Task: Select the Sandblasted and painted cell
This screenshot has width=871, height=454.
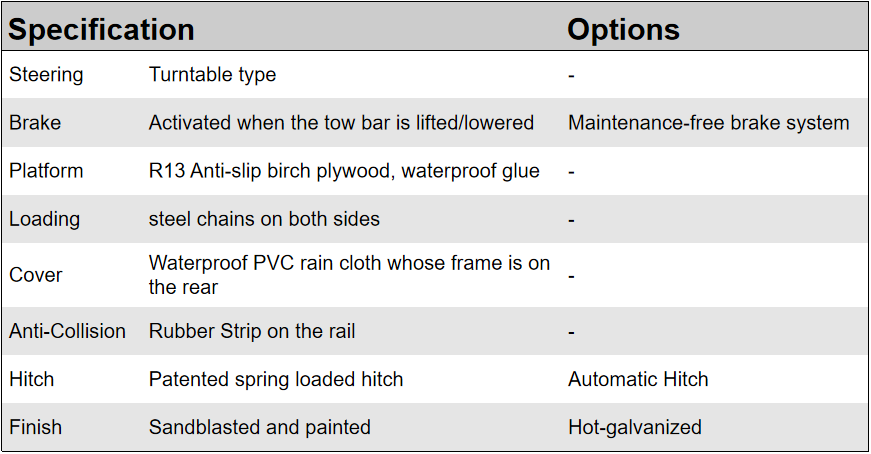Action: 260,427
